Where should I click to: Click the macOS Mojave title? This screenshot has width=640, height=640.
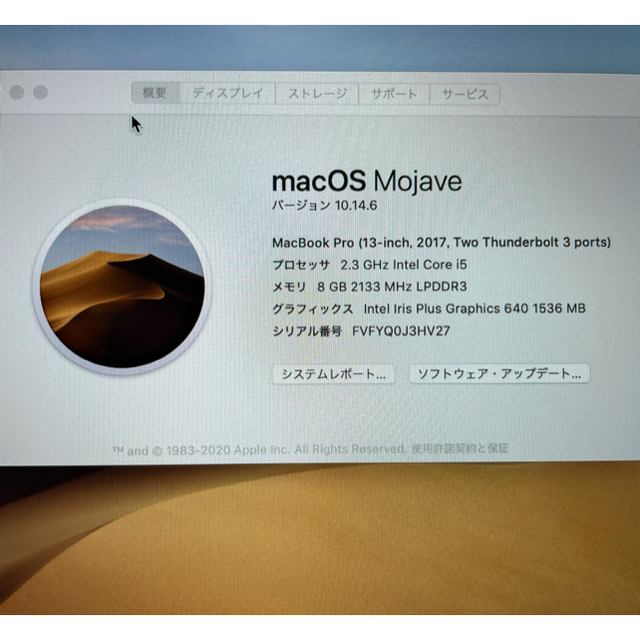367,181
